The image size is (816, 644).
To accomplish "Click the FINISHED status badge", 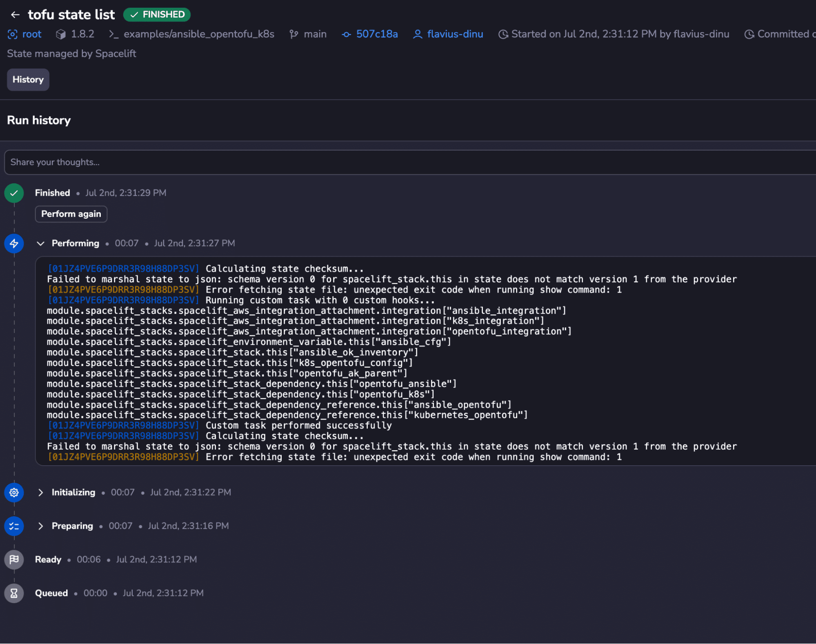I will [x=157, y=15].
